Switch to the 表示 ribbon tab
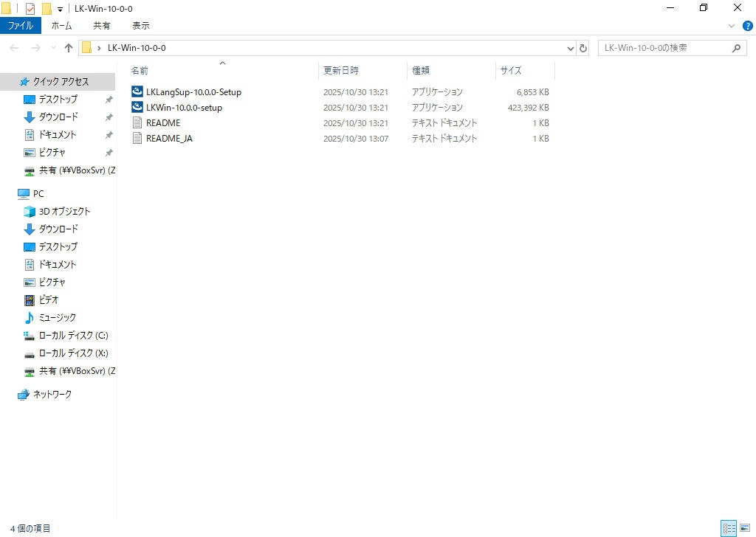756x537 pixels. (x=140, y=26)
